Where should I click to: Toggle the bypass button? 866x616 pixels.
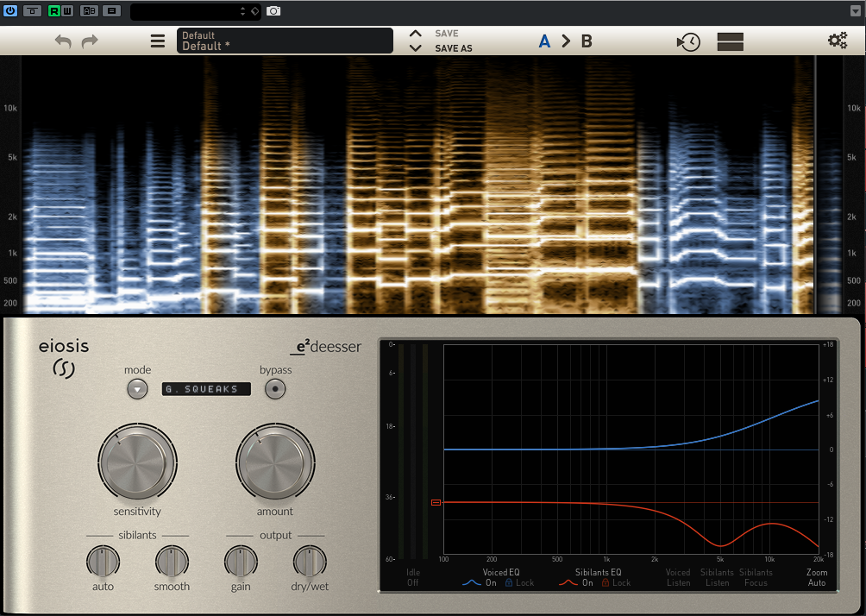[x=275, y=389]
